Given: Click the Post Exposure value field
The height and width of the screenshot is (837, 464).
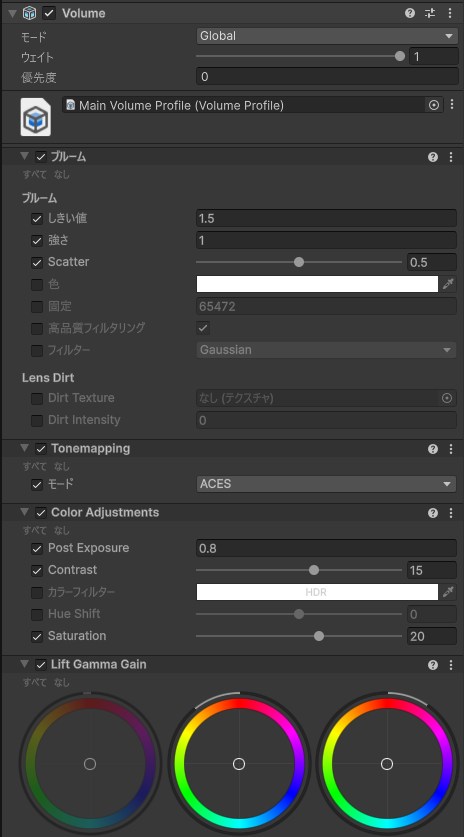Looking at the screenshot, I should (326, 548).
